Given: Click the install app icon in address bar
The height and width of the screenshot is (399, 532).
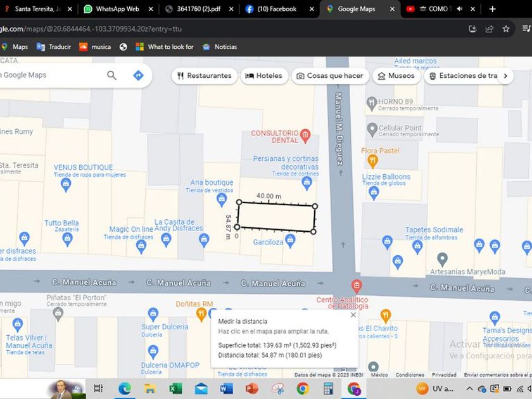Looking at the screenshot, I should point(472,29).
